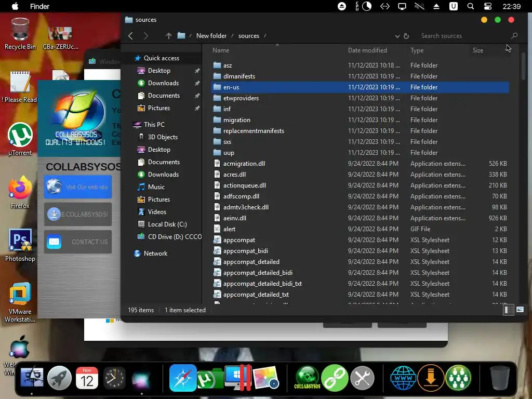
Task: Open the photos picture icon in dock
Action: [x=266, y=378]
